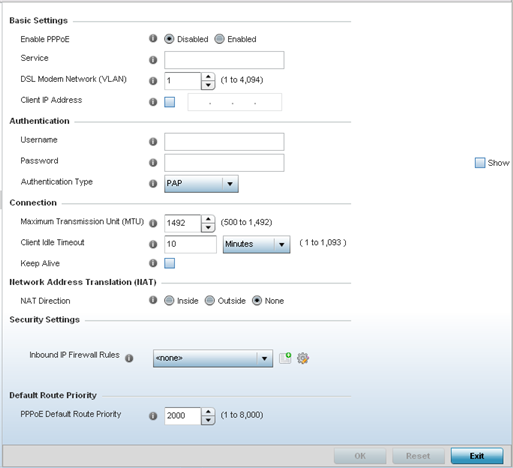Choose Outside for NAT Direction
Screen dimensions: 513x468
pos(210,301)
